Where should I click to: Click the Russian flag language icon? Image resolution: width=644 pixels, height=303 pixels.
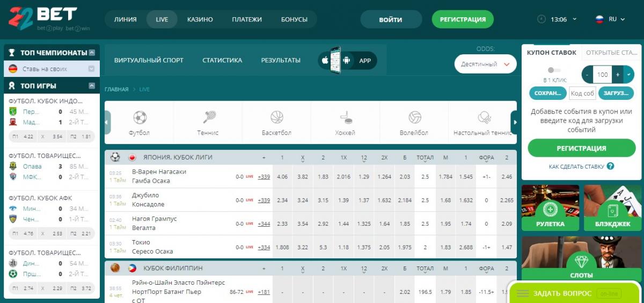[x=599, y=19]
